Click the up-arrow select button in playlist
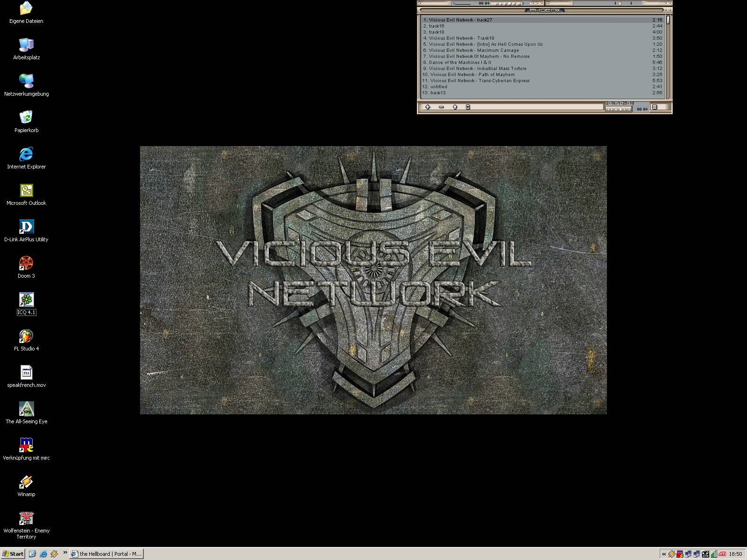The height and width of the screenshot is (560, 747). pyautogui.click(x=455, y=107)
